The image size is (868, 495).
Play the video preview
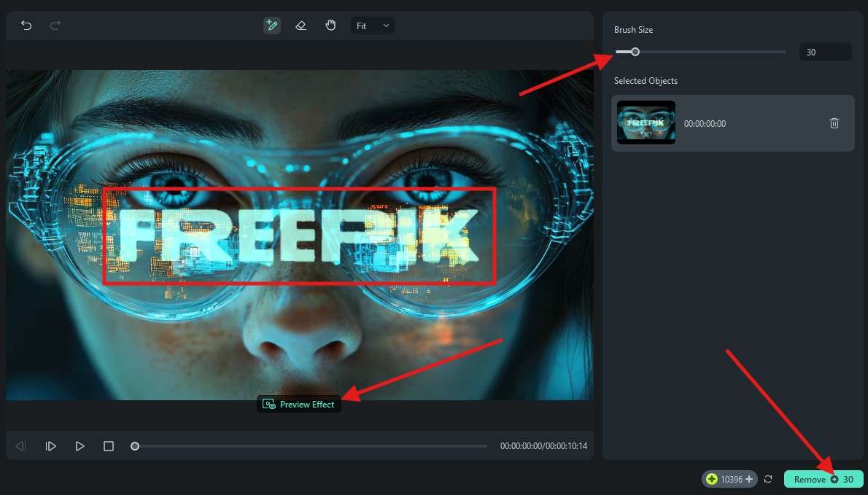[x=80, y=445]
